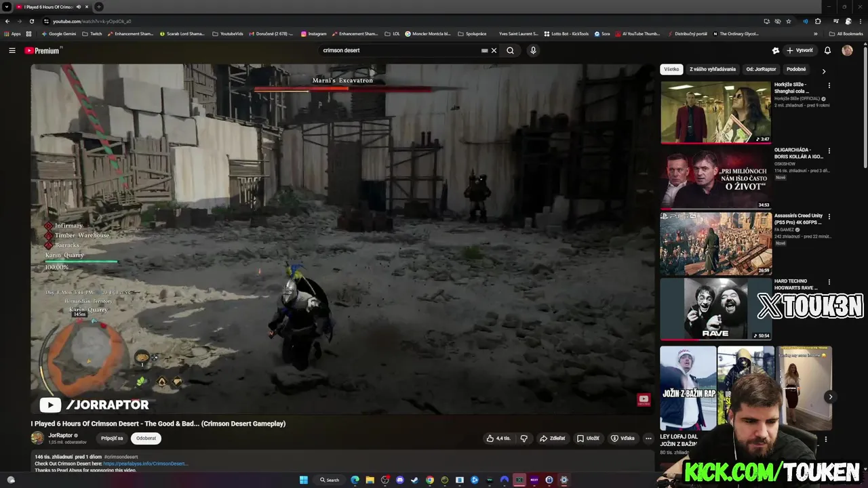Open the Sora bookmark
The image size is (868, 488).
pyautogui.click(x=602, y=33)
